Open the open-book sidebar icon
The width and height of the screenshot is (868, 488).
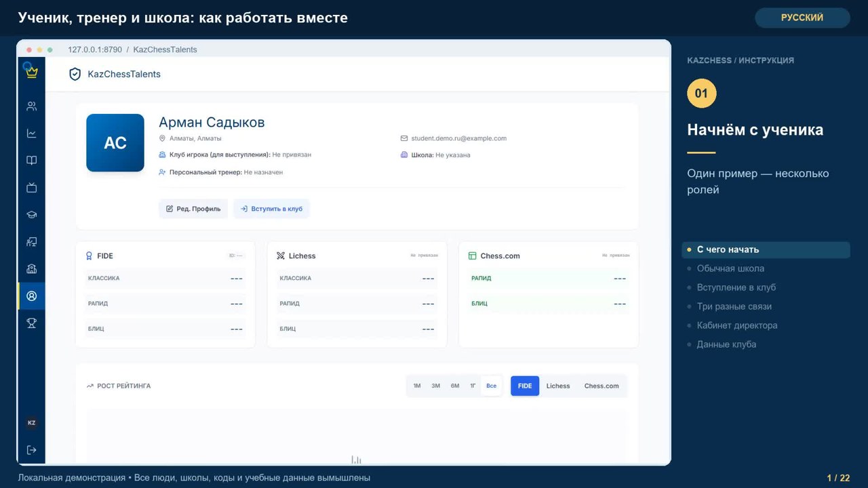(x=31, y=161)
